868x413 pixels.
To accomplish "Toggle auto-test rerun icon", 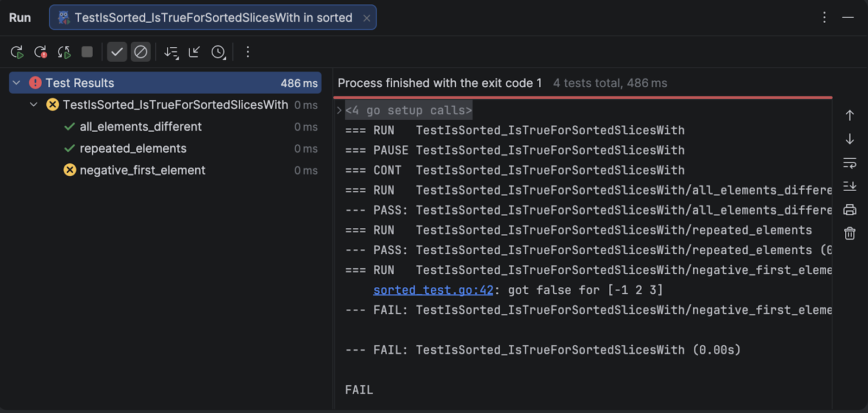I will (64, 52).
